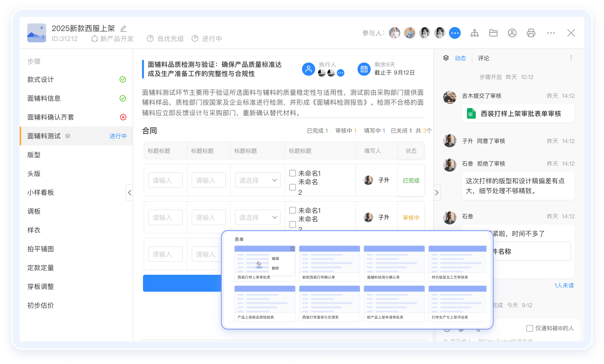Switch to the 动态 tab
This screenshot has height=364, width=604.
[x=460, y=58]
